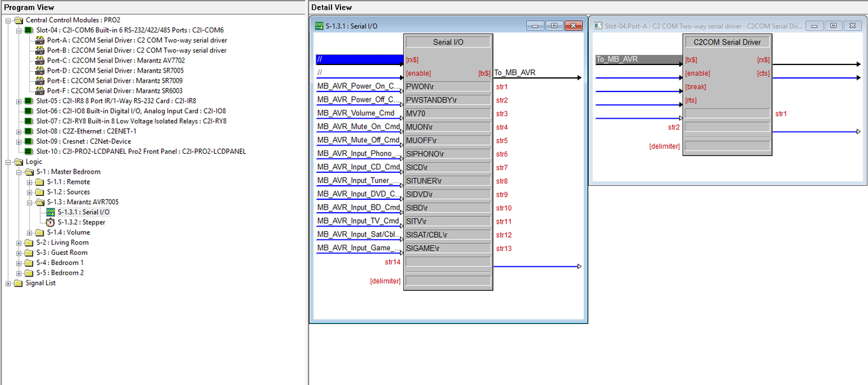Close the Serial I/O detail window

[573, 26]
